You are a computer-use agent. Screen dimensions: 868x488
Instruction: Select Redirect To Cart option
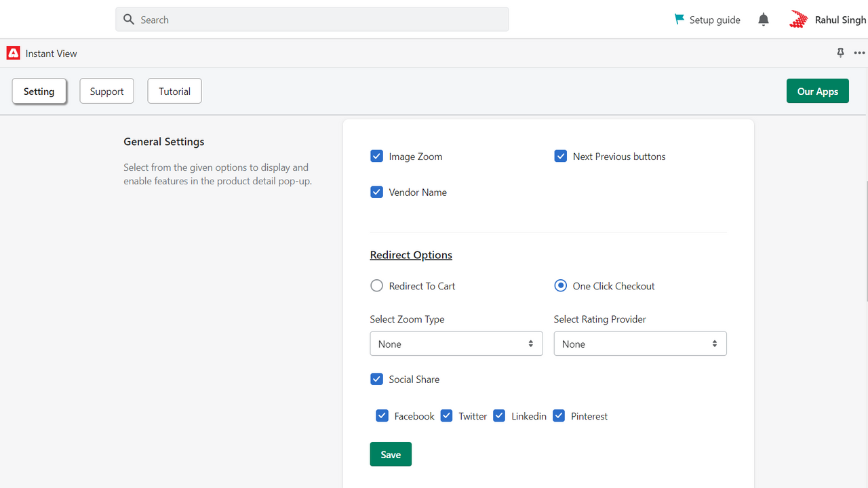pyautogui.click(x=376, y=285)
